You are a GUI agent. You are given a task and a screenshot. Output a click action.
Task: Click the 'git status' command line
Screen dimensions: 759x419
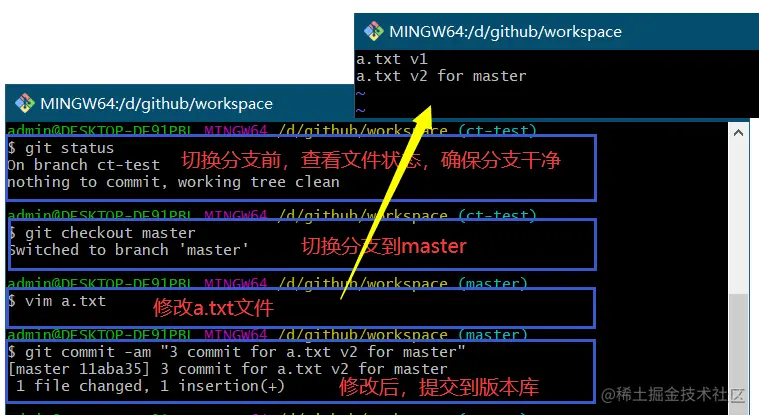[x=61, y=148]
